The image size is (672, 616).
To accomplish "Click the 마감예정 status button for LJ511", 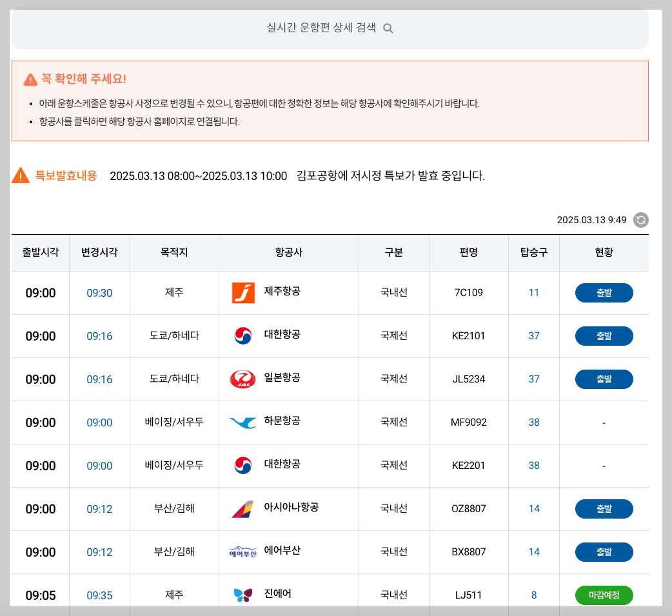I will 604,595.
